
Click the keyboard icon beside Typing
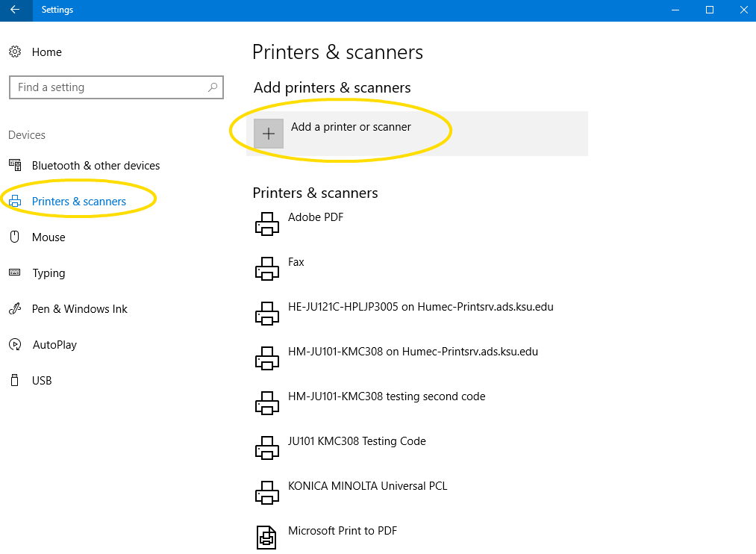tap(15, 273)
